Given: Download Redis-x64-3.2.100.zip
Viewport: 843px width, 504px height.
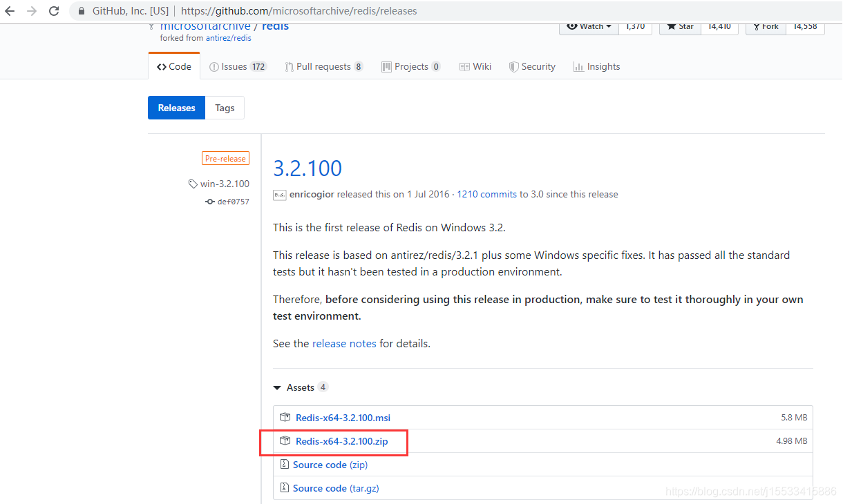Looking at the screenshot, I should click(x=341, y=441).
